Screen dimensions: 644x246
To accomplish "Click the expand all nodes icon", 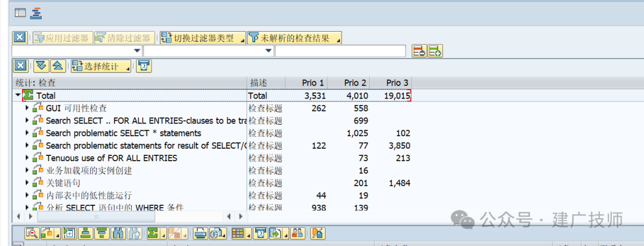I will point(41,66).
